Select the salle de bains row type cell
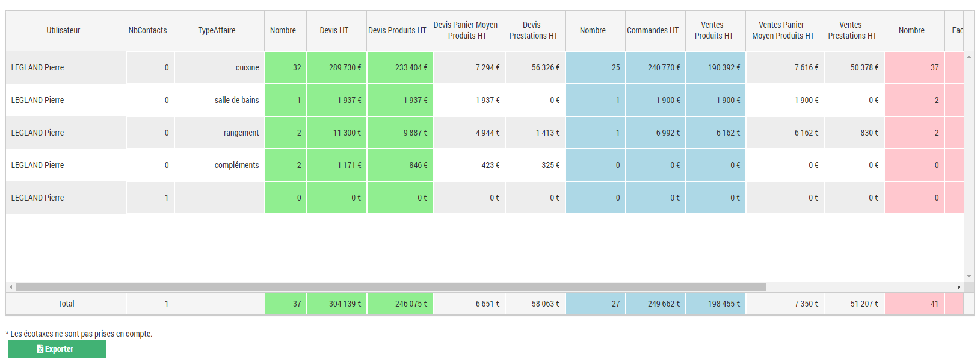Screen dimensions: 980x362 click(x=236, y=100)
